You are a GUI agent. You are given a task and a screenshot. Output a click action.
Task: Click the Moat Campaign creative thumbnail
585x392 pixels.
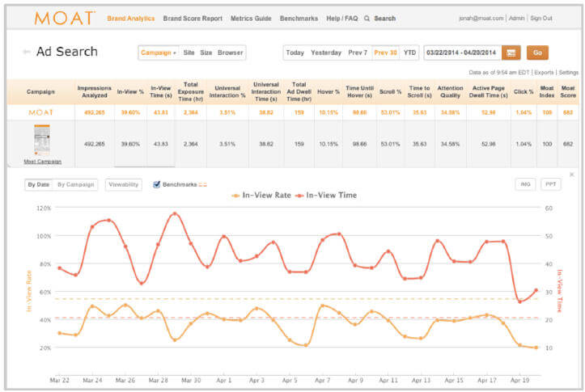(x=42, y=140)
